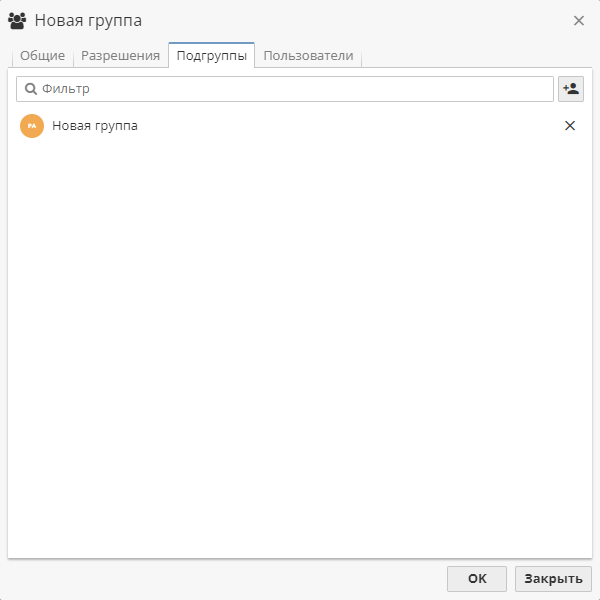Image resolution: width=600 pixels, height=600 pixels.
Task: Click the orange PA avatar of Новая группа
Action: coord(32,126)
